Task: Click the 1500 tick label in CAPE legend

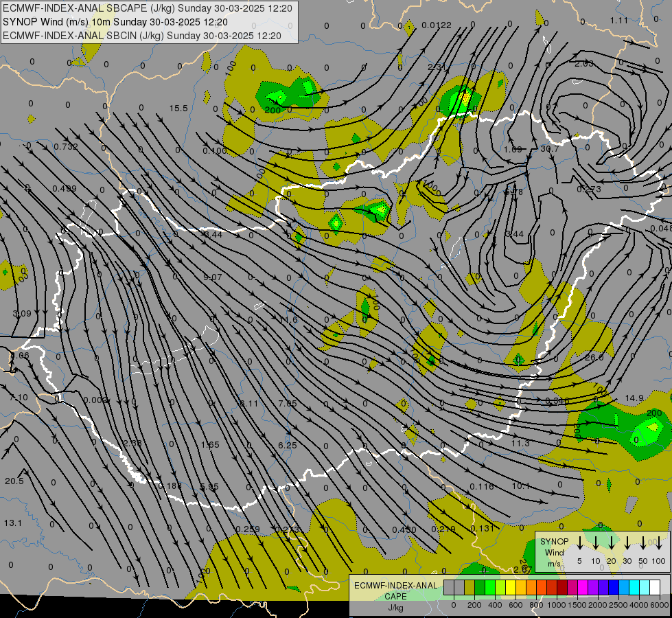Action: click(x=577, y=605)
